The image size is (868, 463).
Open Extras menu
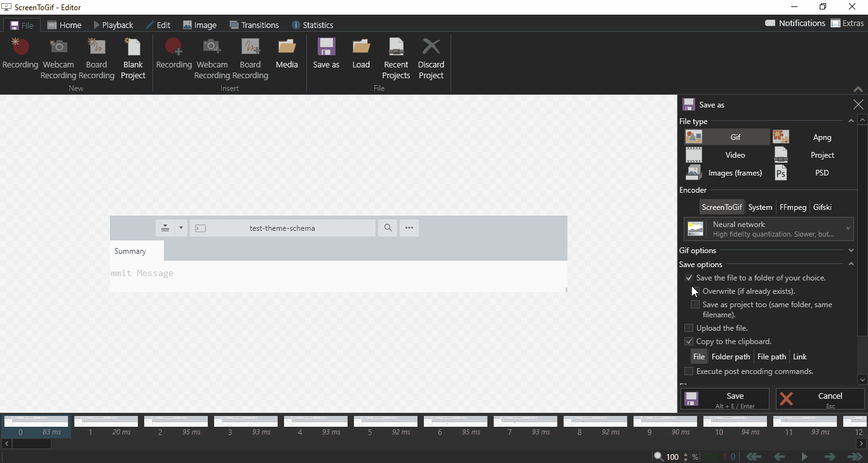click(x=848, y=23)
